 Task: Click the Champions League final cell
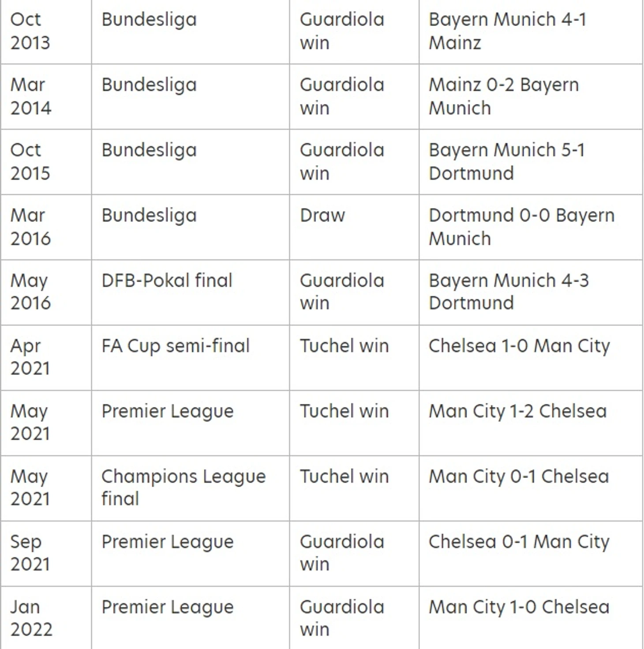pyautogui.click(x=183, y=487)
